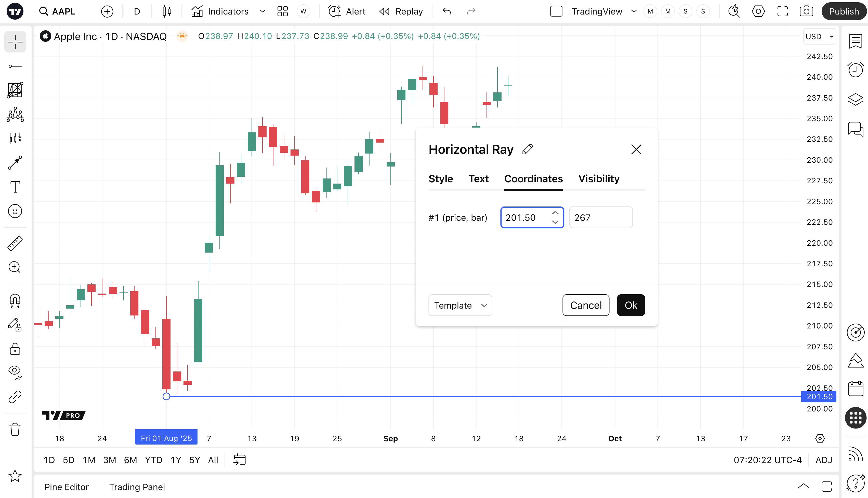Open the Template dropdown
The width and height of the screenshot is (868, 498).
[x=460, y=305]
